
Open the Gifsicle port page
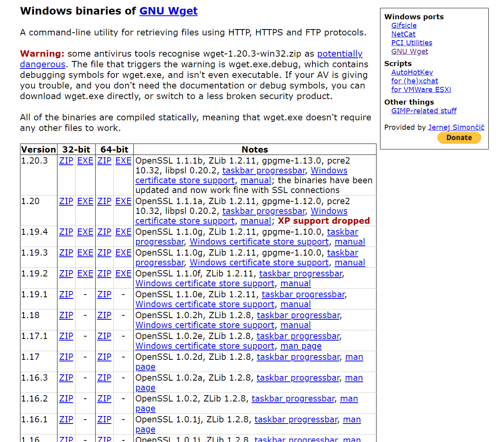click(x=404, y=25)
